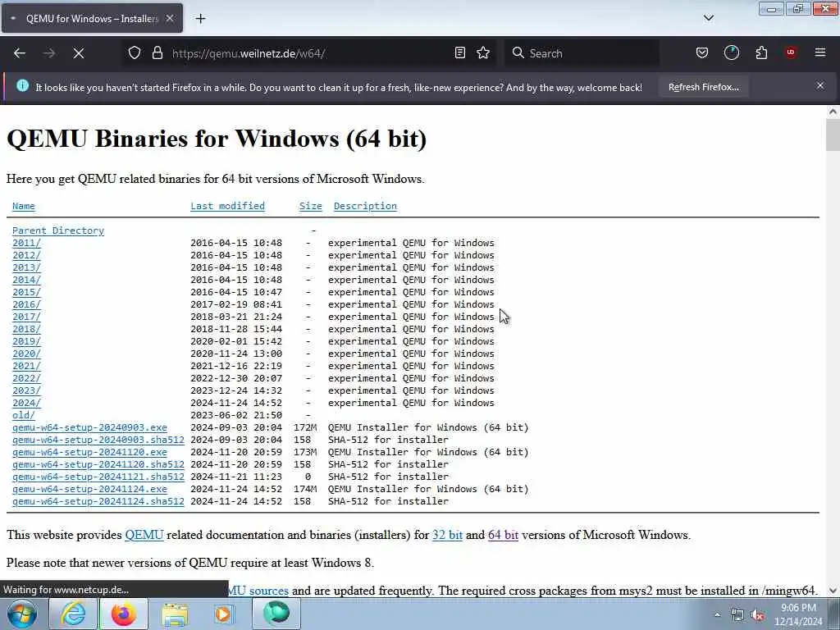Click in the Search box
Screen dimensions: 840x630
pyautogui.click(x=582, y=53)
